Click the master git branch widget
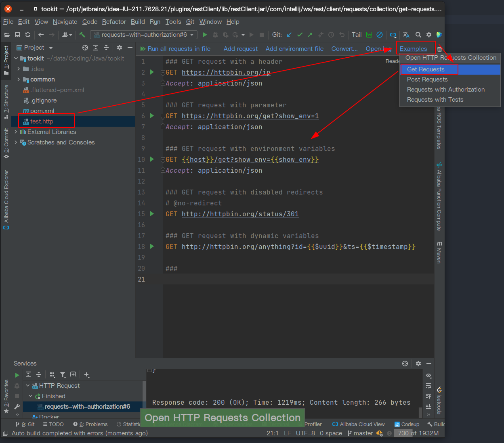Image resolution: width=504 pixels, height=443 pixels. [x=360, y=433]
